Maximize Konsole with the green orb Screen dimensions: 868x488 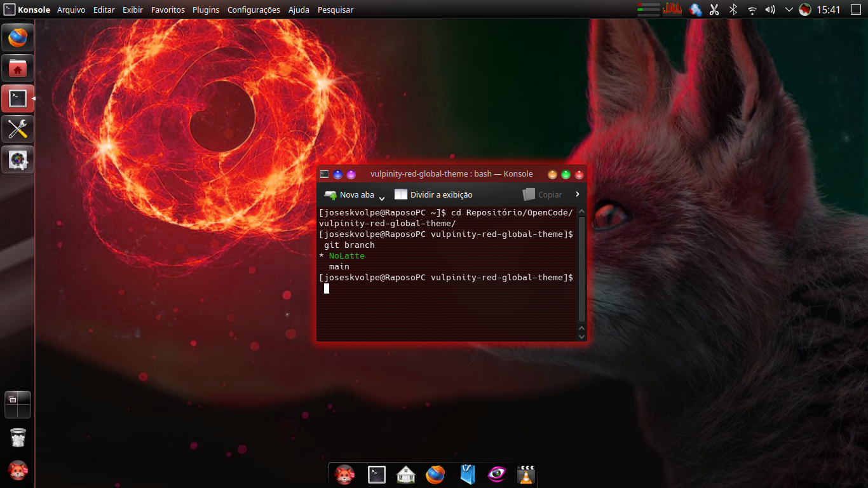(x=566, y=174)
